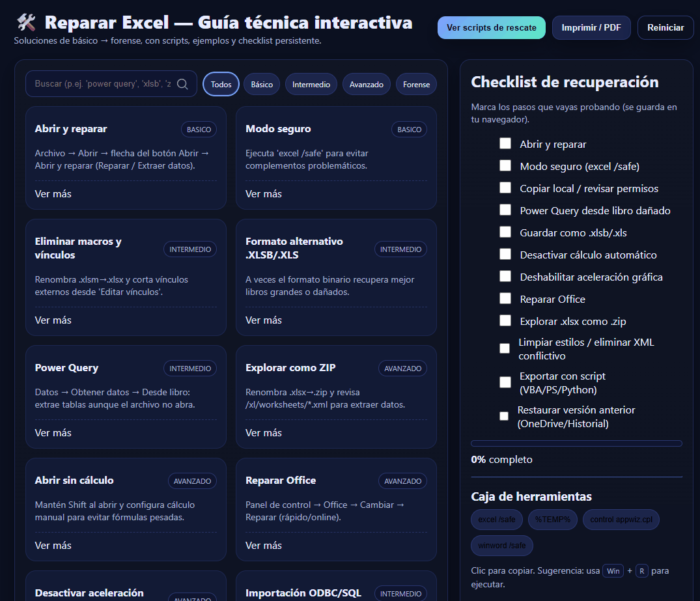Image resolution: width=700 pixels, height=601 pixels.
Task: Click the search magnifier icon
Action: 182,84
